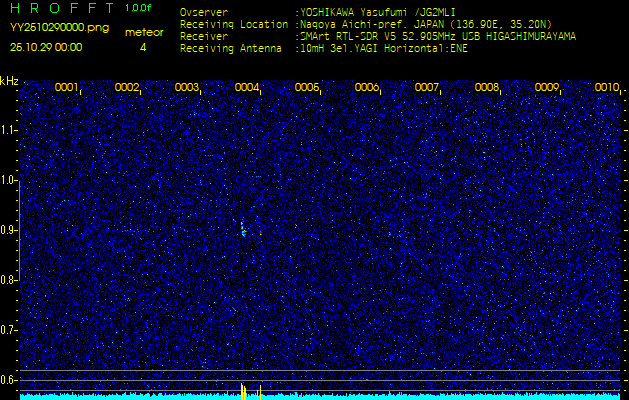Viewport: 629px width, 400px height.
Task: Click time marker 0002
Action: (126, 87)
